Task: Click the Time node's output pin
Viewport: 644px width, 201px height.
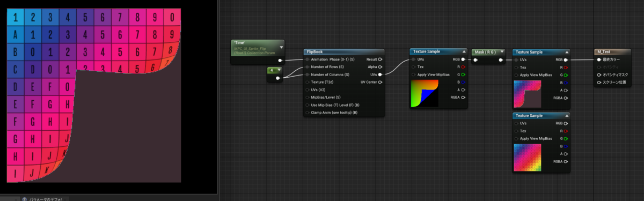Action: pos(280,61)
